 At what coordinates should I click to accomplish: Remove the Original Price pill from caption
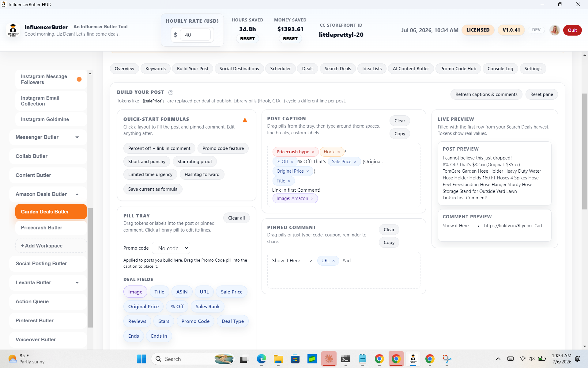click(x=307, y=171)
